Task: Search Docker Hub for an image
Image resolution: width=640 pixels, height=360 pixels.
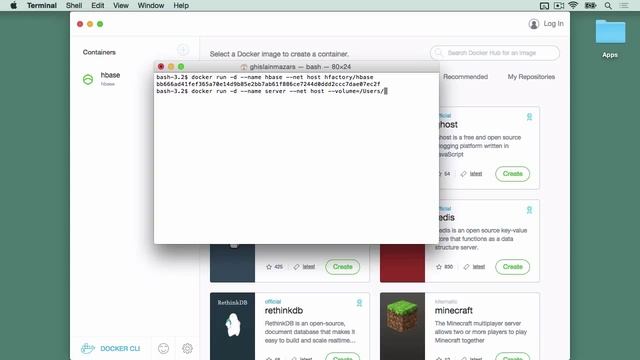Action: click(x=495, y=53)
